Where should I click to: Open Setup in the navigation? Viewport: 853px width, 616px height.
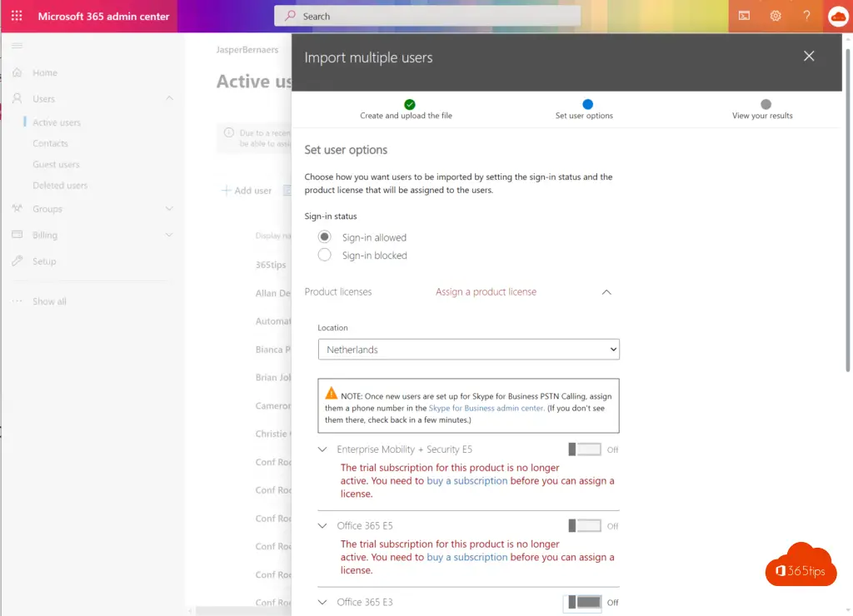pyautogui.click(x=44, y=261)
